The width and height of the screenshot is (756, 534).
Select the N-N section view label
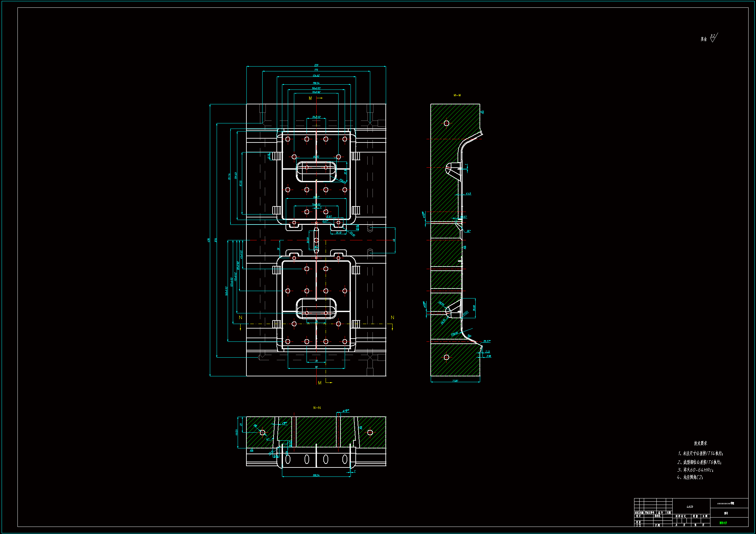317,408
